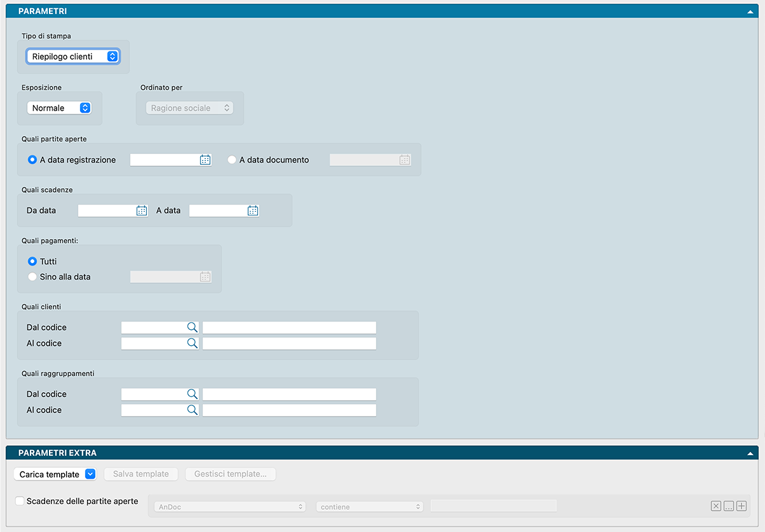Click the Quali clienti Dal codice description field
The height and width of the screenshot is (532, 765).
[x=289, y=327]
